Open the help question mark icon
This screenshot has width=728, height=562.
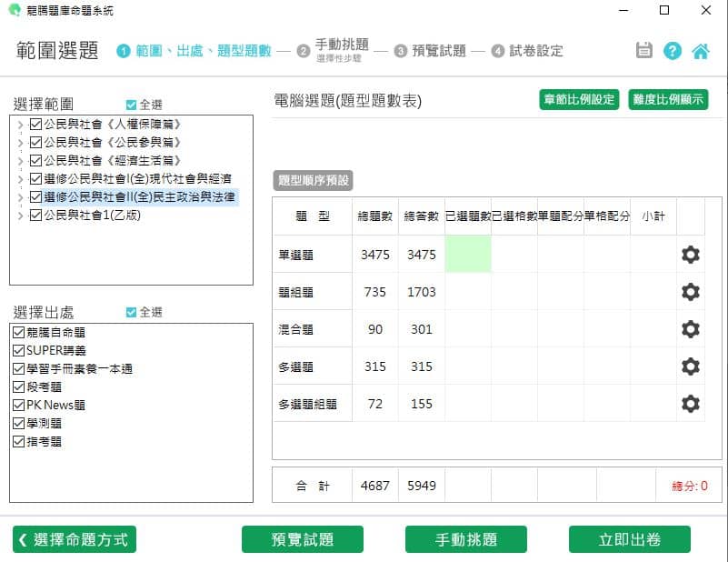pos(672,50)
